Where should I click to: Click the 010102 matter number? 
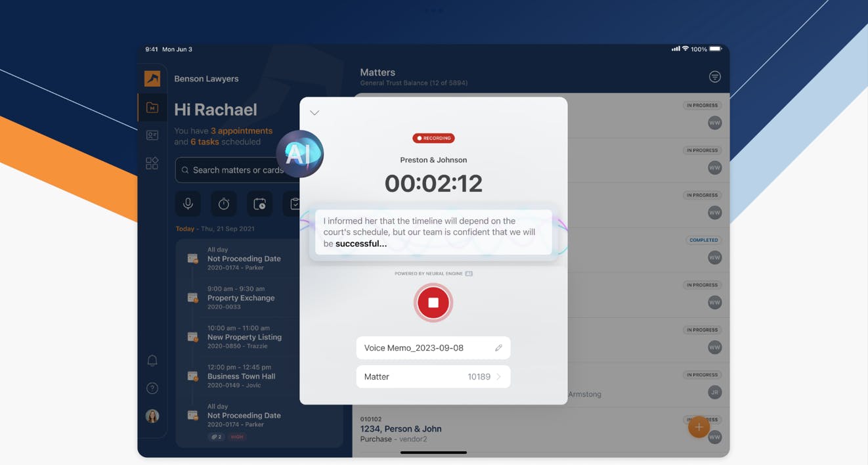(371, 419)
